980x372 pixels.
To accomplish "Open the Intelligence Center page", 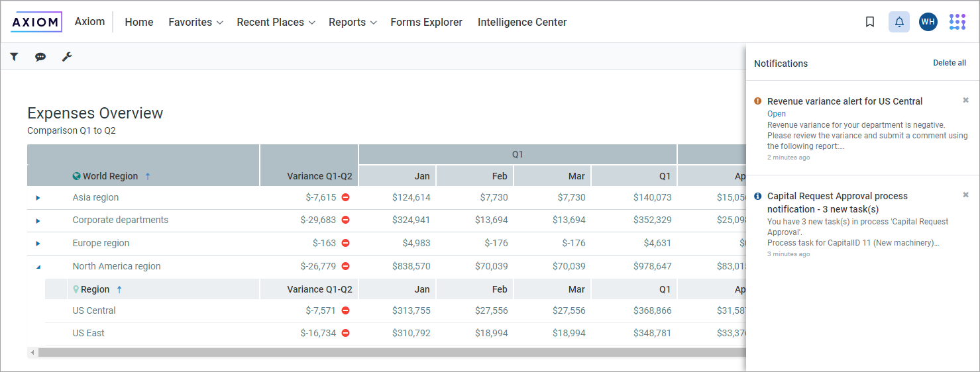I will tap(522, 22).
